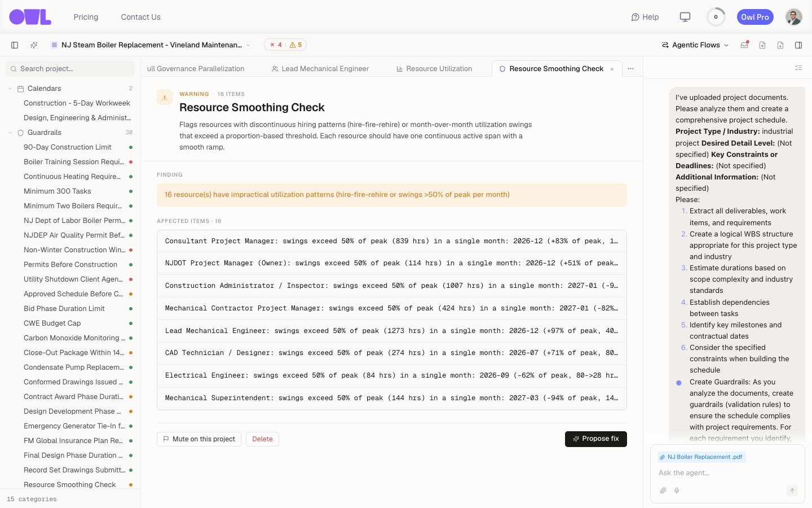The image size is (812, 508).
Task: Select Electrical Engineer affected item row
Action: [392, 375]
